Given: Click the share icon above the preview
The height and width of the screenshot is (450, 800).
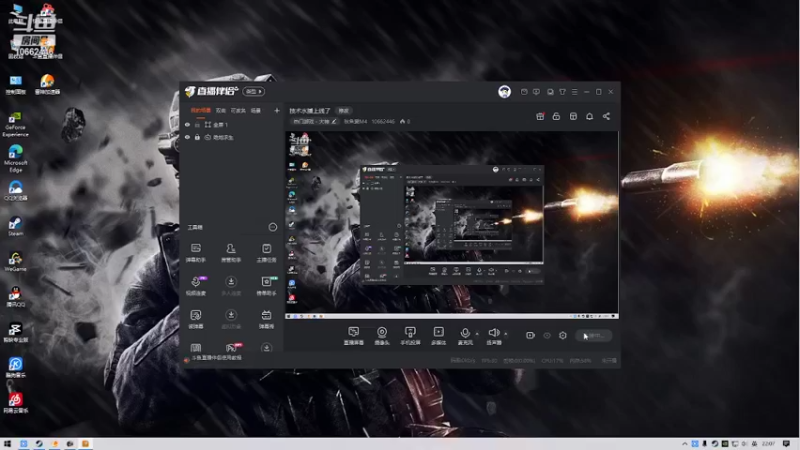Looking at the screenshot, I should coord(606,116).
